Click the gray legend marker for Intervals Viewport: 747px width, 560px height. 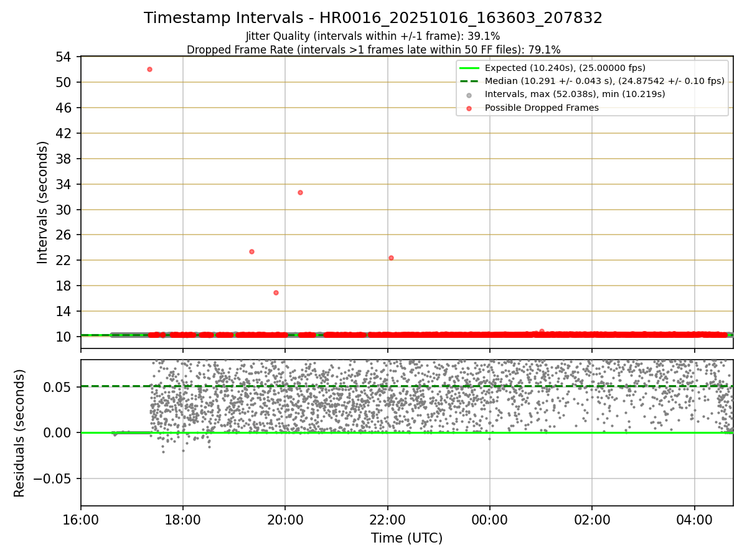point(469,95)
